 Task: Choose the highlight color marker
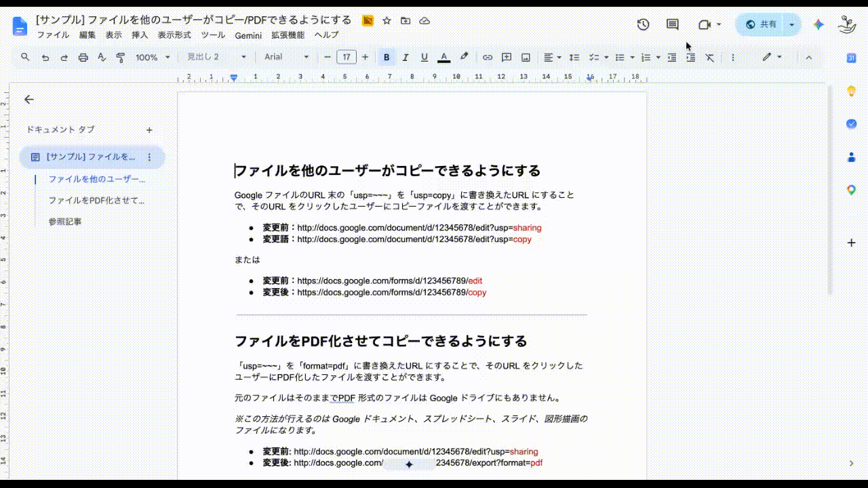point(464,58)
